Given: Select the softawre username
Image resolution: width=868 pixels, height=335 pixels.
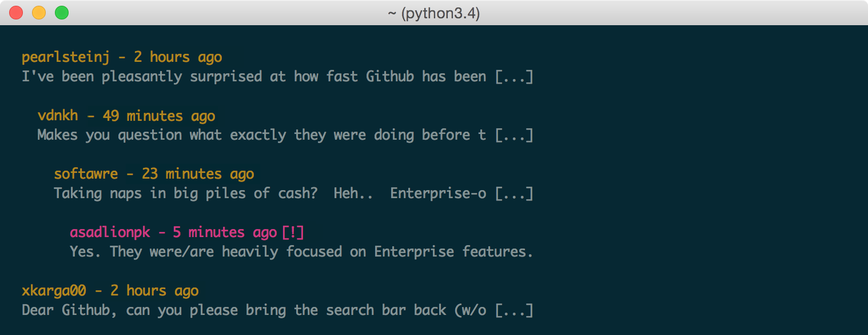Looking at the screenshot, I should click(86, 174).
